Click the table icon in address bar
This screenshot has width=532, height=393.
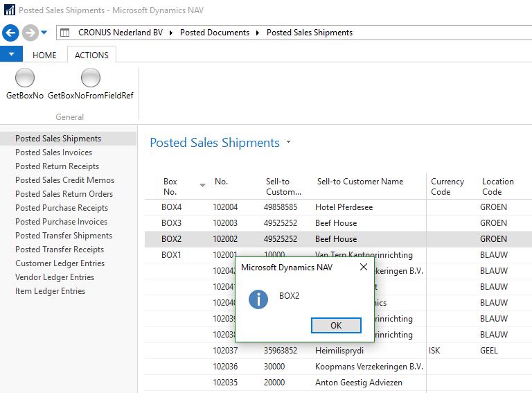tap(64, 33)
